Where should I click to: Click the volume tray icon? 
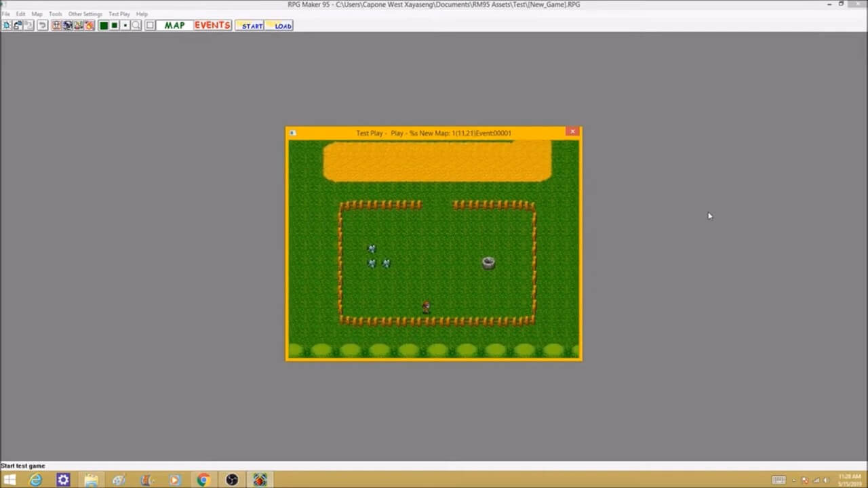click(x=827, y=480)
